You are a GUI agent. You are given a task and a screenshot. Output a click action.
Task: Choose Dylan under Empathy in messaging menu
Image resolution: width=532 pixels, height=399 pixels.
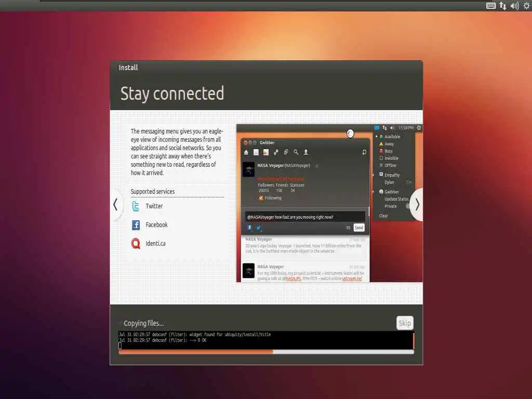point(389,182)
